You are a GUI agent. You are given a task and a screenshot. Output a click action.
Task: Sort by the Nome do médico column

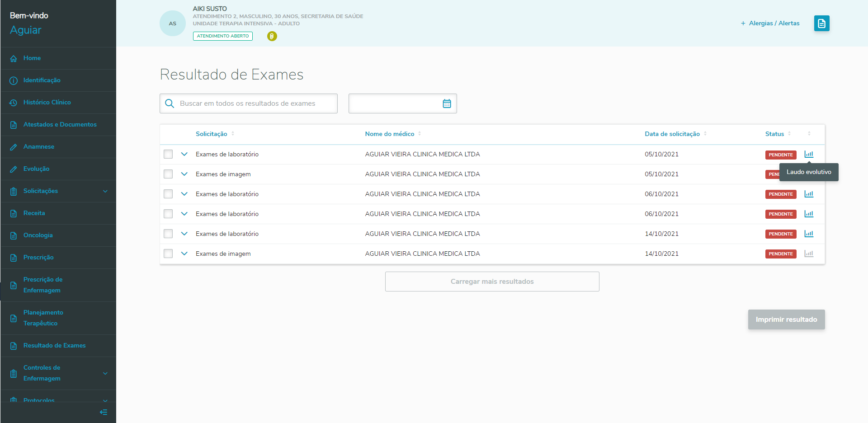coord(393,134)
